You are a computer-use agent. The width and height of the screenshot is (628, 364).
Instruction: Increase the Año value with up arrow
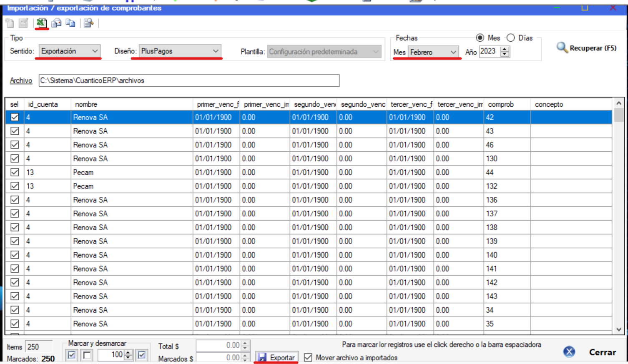[505, 49]
